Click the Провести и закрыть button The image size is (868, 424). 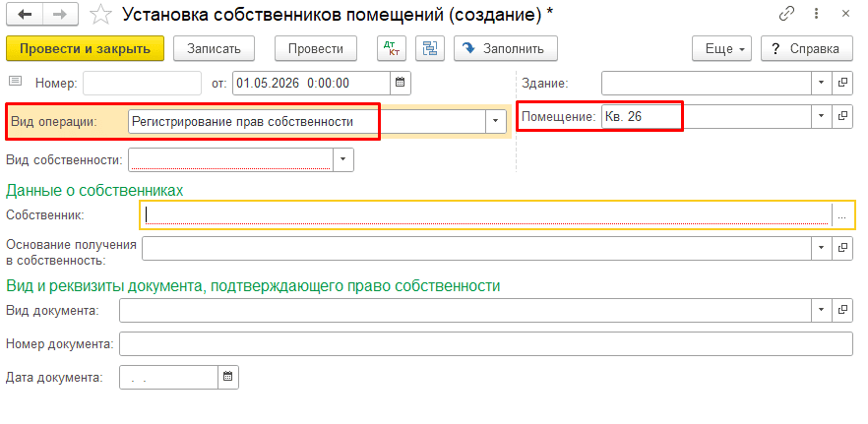point(86,49)
